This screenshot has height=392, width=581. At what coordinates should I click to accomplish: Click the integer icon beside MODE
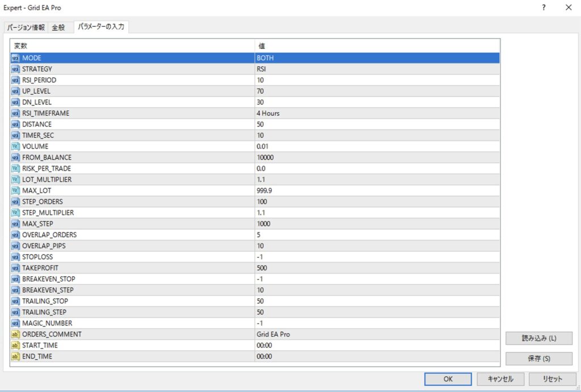(x=15, y=58)
